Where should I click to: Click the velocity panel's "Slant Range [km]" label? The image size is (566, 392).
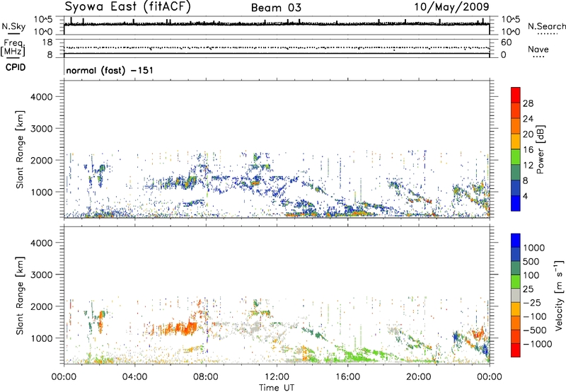(x=20, y=296)
